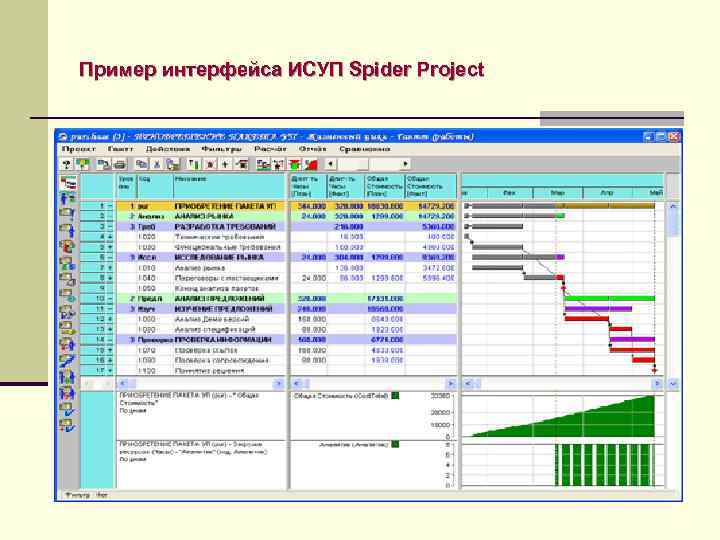
Task: Select the task Анализ Демо версий
Action: click(x=212, y=319)
